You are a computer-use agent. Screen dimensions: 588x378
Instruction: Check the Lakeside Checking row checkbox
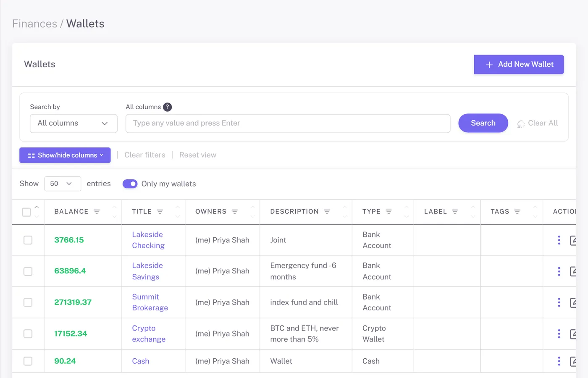point(28,240)
